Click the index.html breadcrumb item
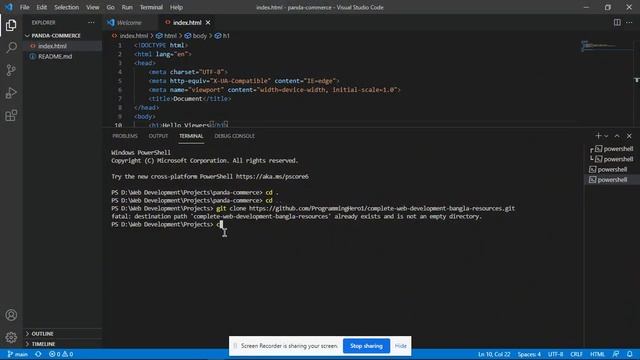 click(x=131, y=36)
